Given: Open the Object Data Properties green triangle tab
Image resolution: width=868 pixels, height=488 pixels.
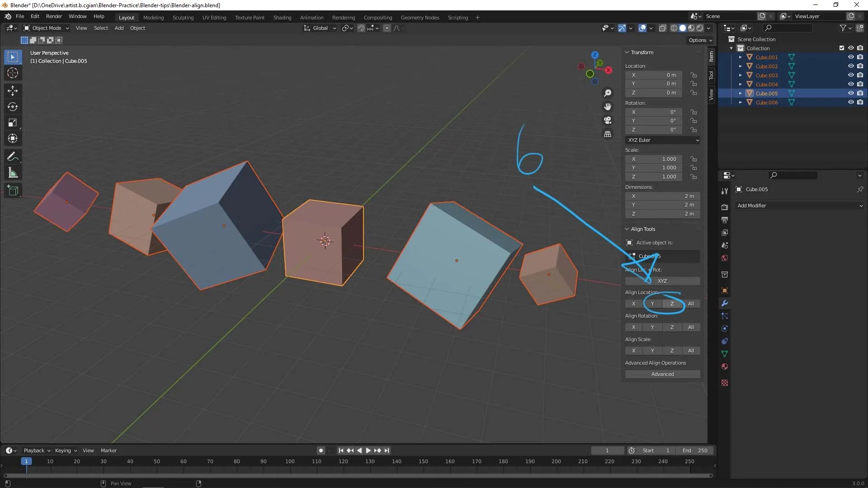Looking at the screenshot, I should 725,354.
